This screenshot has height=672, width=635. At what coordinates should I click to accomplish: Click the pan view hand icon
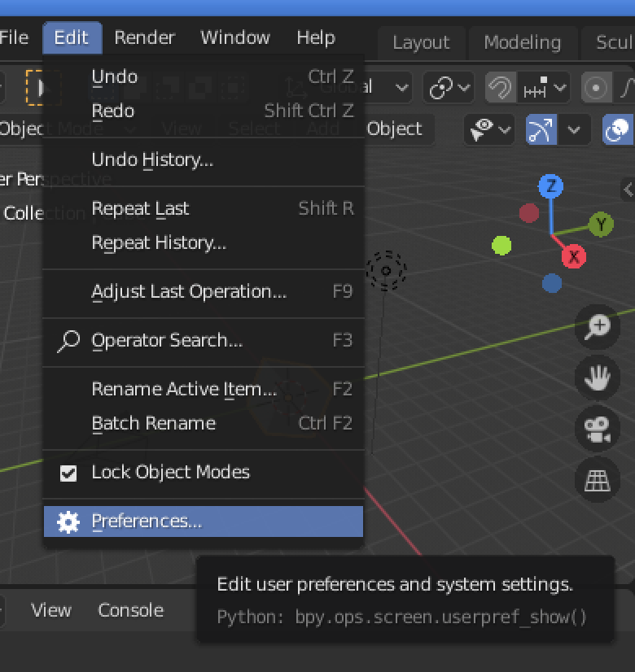[x=597, y=377]
